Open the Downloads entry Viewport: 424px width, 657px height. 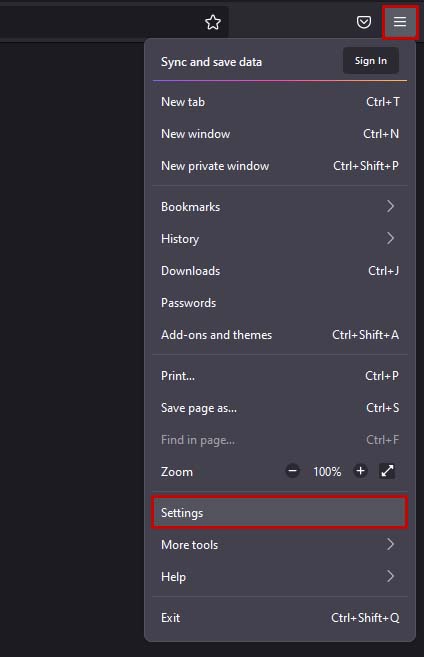279,271
